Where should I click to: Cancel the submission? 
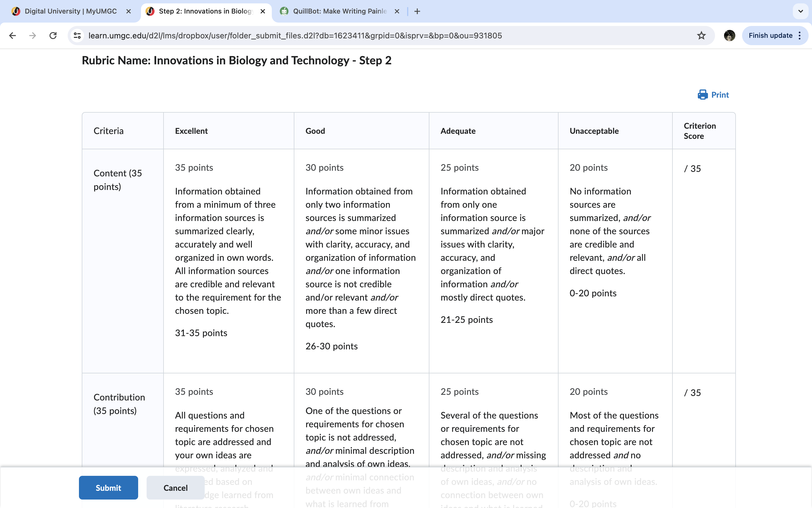point(175,487)
